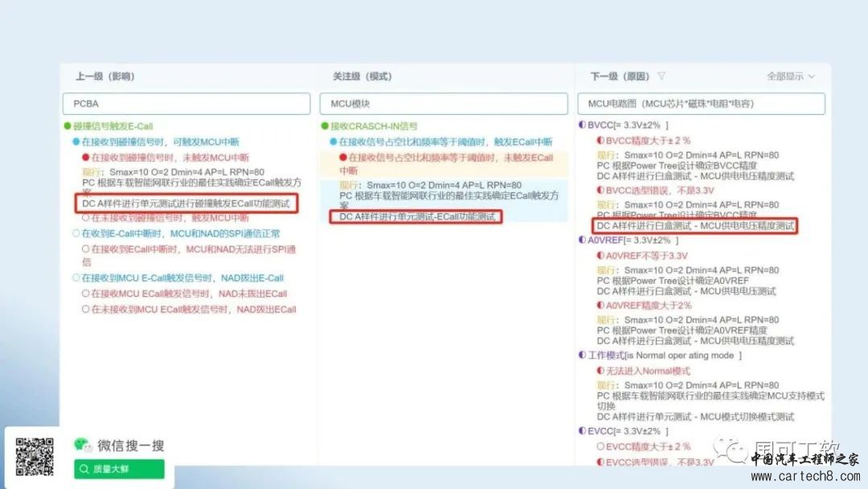Click 现行 Smax=10 row in MCU模块 column
The width and height of the screenshot is (868, 489).
pos(430,185)
